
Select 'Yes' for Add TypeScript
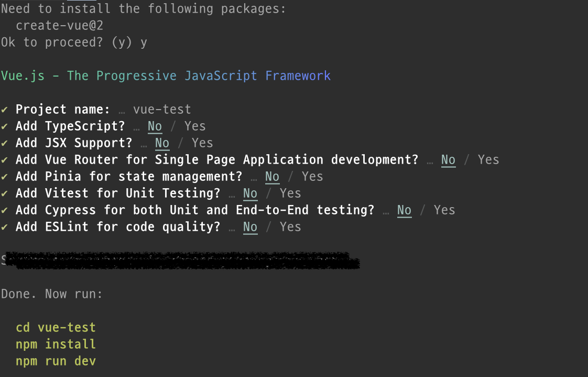click(x=195, y=126)
